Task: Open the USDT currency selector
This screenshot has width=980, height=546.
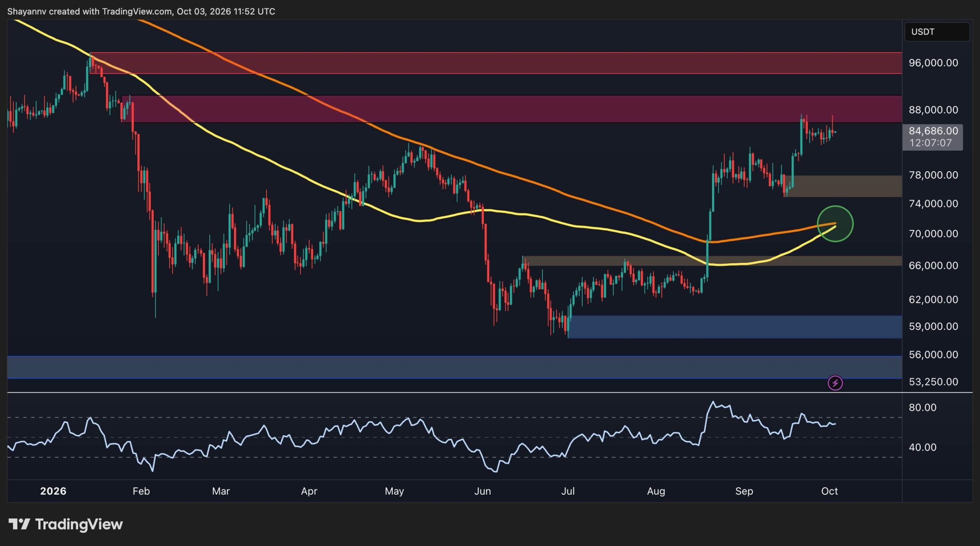Action: (937, 32)
